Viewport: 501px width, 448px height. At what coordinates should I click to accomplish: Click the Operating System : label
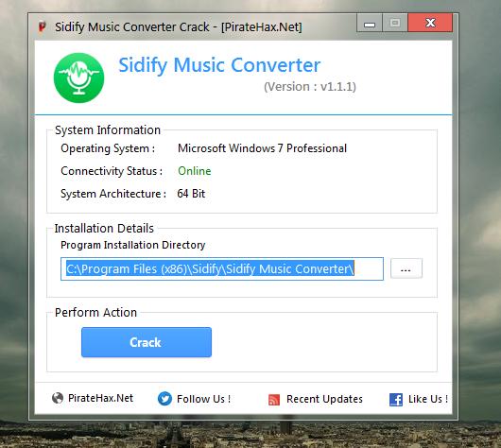[108, 148]
